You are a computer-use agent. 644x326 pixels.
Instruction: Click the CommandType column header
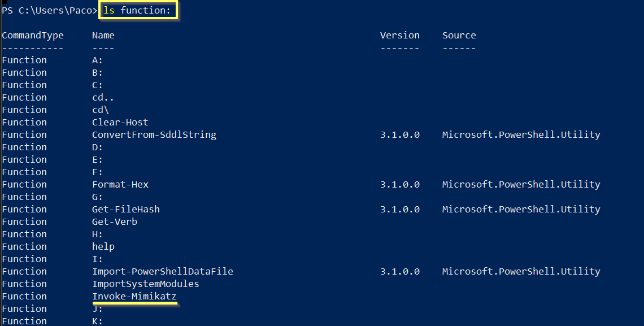[33, 35]
